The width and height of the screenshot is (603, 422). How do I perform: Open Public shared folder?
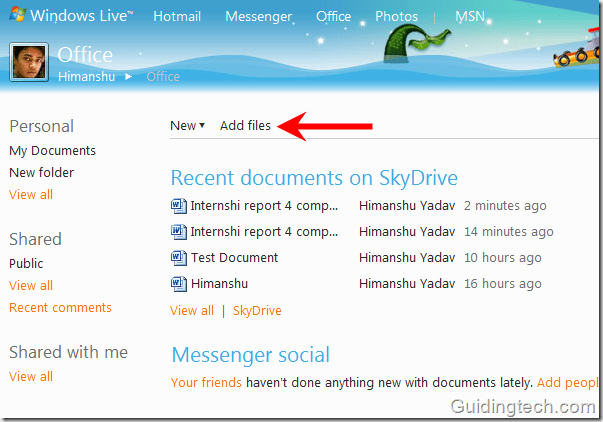(26, 264)
